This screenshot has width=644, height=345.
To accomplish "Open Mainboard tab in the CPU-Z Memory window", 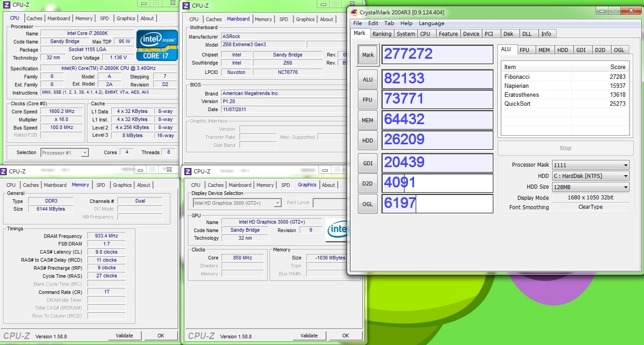I will [x=55, y=185].
